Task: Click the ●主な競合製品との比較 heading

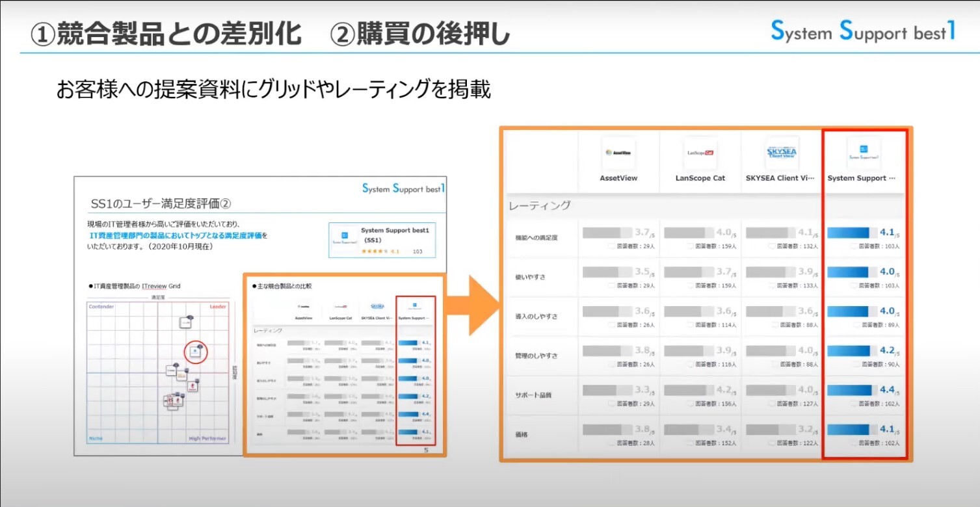Action: (282, 285)
